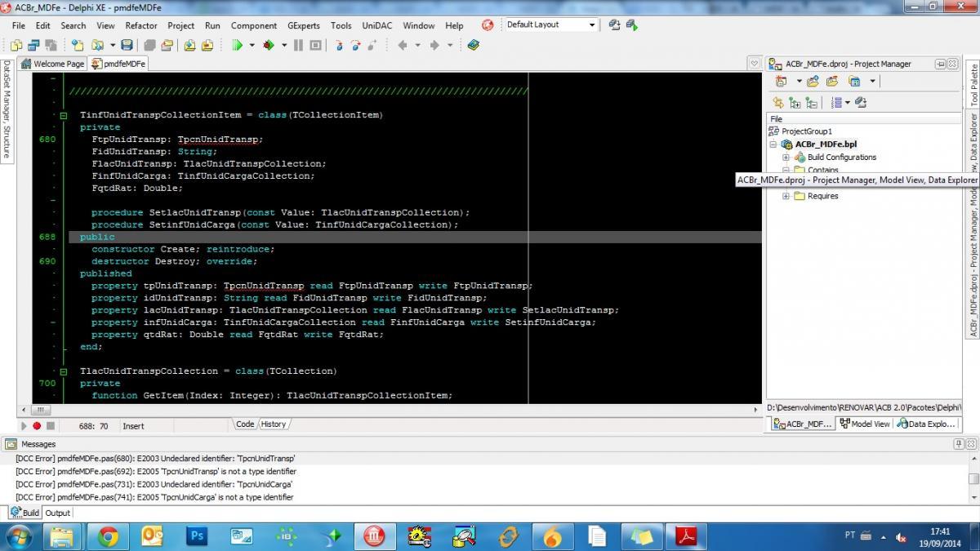The width and height of the screenshot is (980, 551).
Task: Expand the Requires folder node
Action: tap(786, 196)
